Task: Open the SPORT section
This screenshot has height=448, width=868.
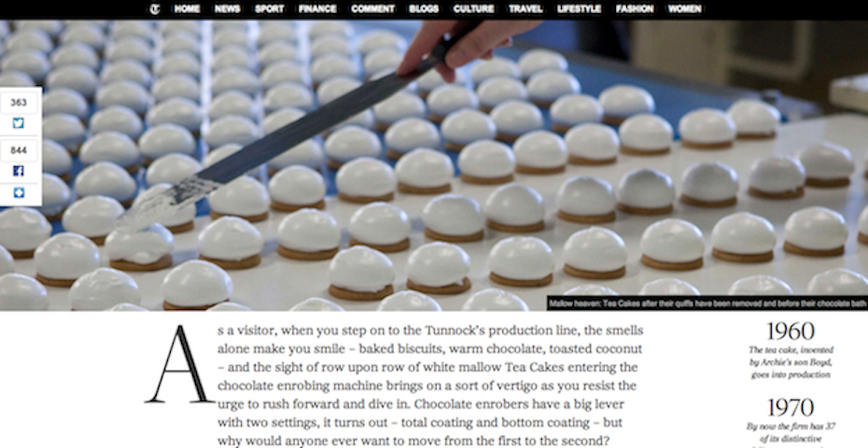Action: [x=270, y=8]
